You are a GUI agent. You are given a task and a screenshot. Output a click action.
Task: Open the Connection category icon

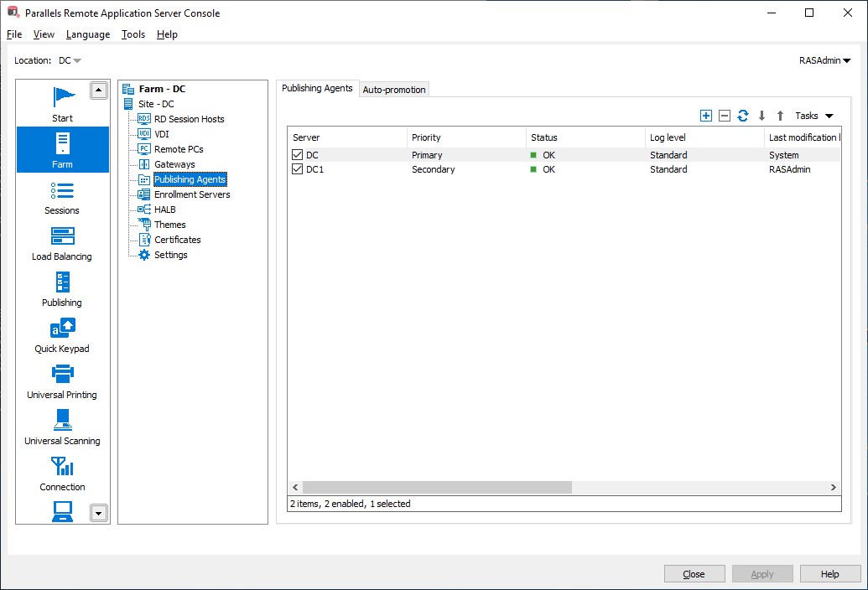(x=63, y=466)
